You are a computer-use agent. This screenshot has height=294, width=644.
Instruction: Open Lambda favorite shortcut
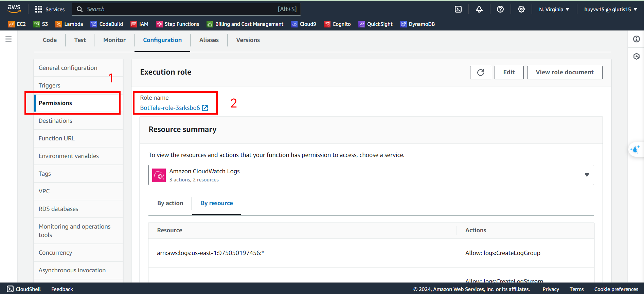pos(69,24)
